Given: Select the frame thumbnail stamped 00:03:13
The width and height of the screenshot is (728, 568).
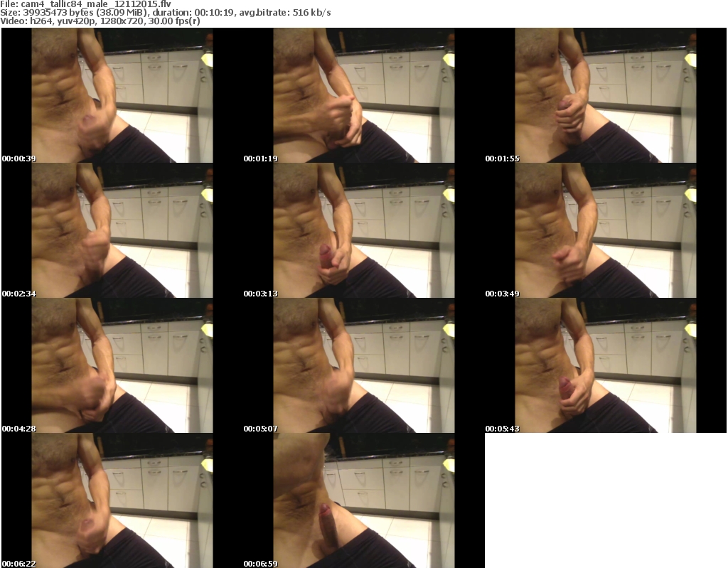Looking at the screenshot, I should click(x=364, y=230).
